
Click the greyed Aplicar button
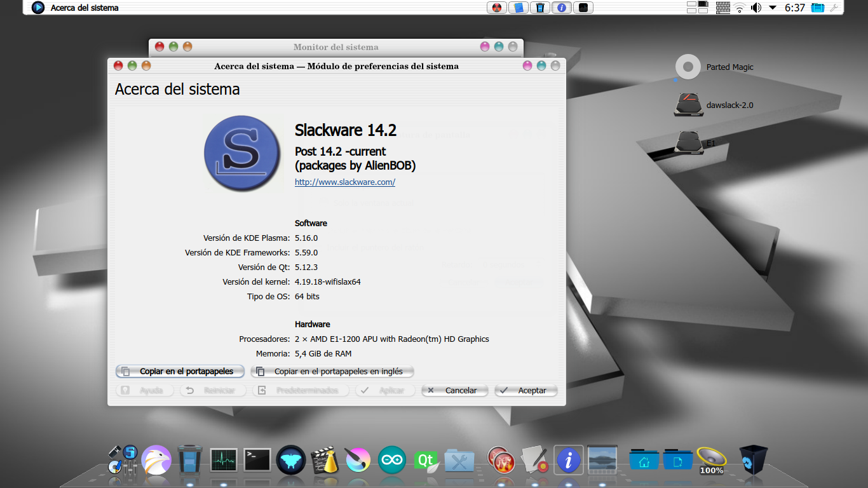tap(385, 390)
